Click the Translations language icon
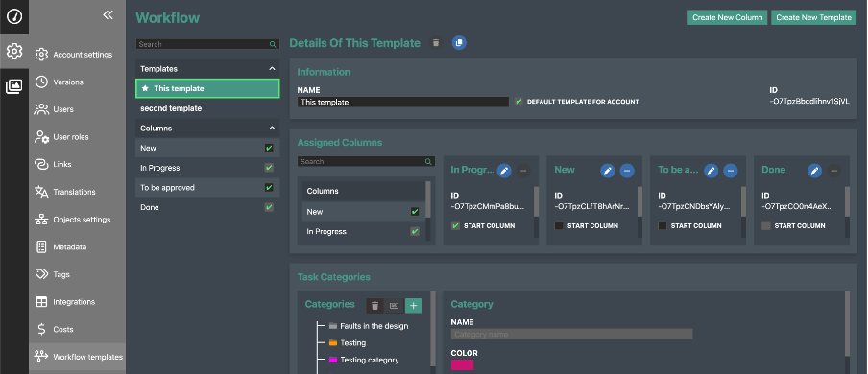 point(41,192)
